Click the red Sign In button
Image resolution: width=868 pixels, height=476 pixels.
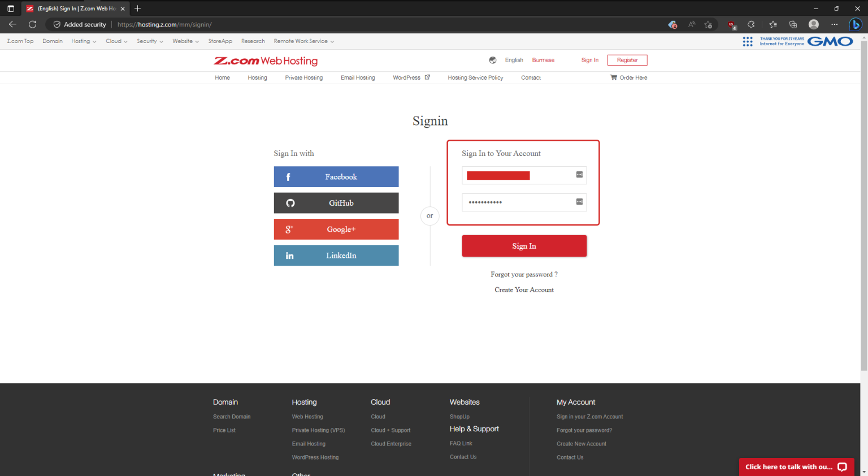[x=524, y=246]
